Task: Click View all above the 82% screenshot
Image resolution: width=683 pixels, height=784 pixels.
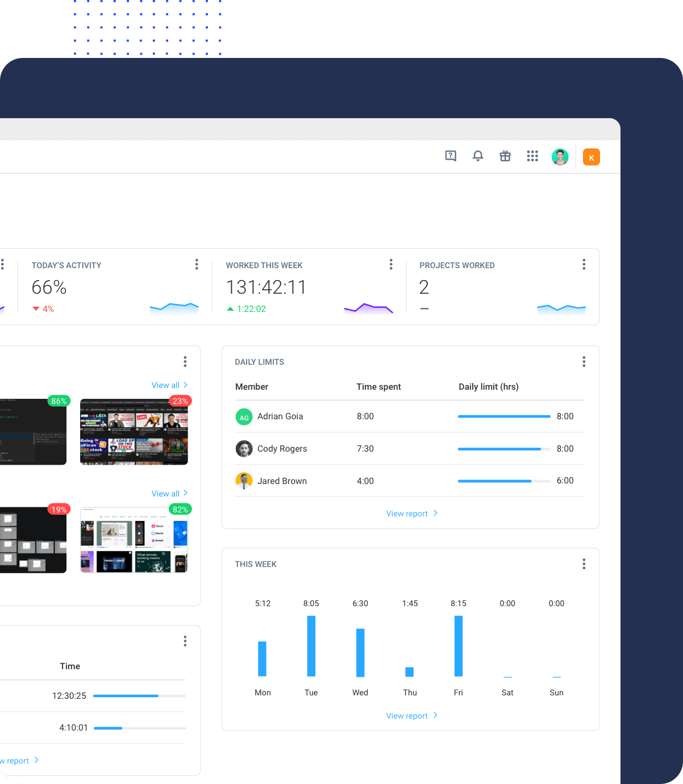Action: [x=169, y=494]
